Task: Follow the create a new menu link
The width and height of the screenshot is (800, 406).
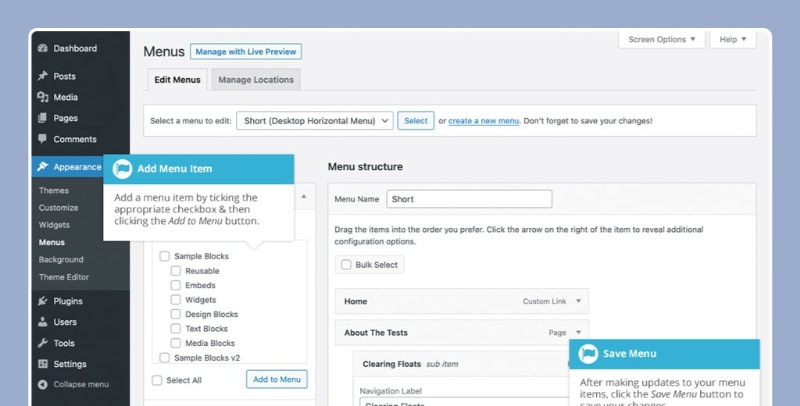Action: click(483, 121)
